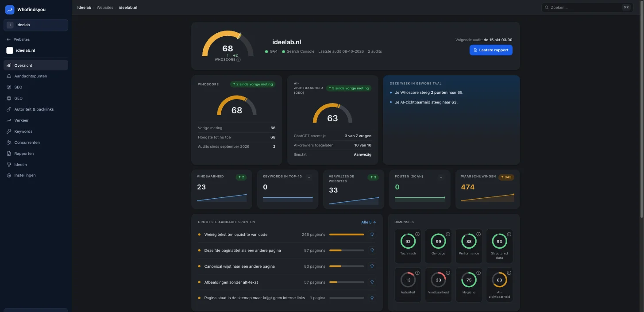Click info icon on Technisch tile
Screen dimensions: 644x312
tap(417, 234)
